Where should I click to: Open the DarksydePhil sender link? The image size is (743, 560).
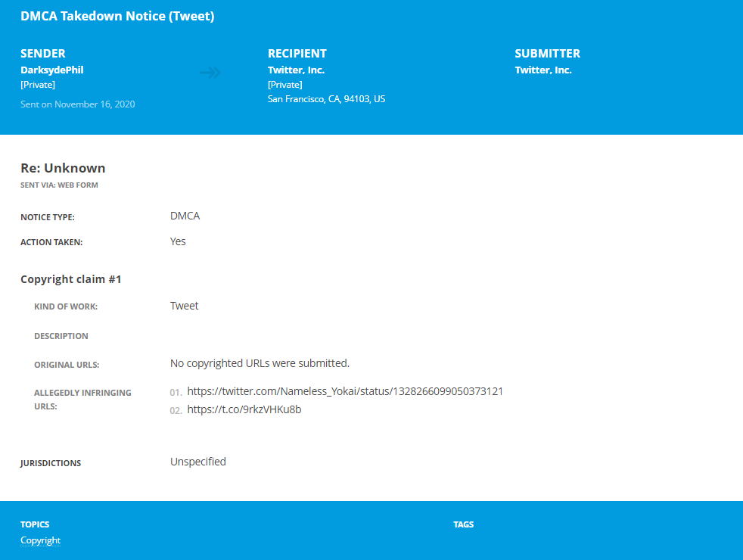tap(52, 70)
